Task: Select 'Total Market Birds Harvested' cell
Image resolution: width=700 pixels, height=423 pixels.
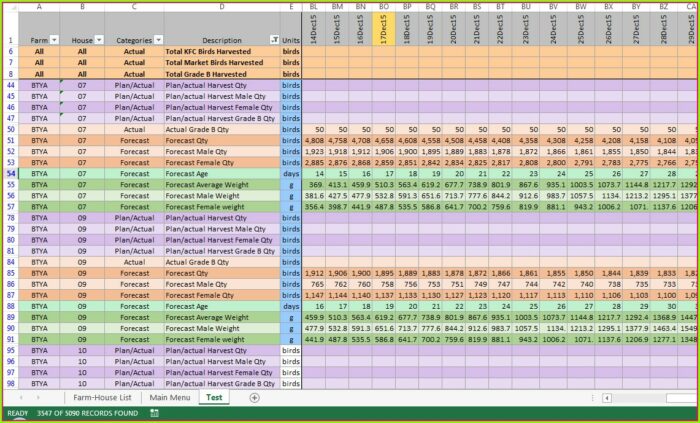Action: pyautogui.click(x=222, y=62)
